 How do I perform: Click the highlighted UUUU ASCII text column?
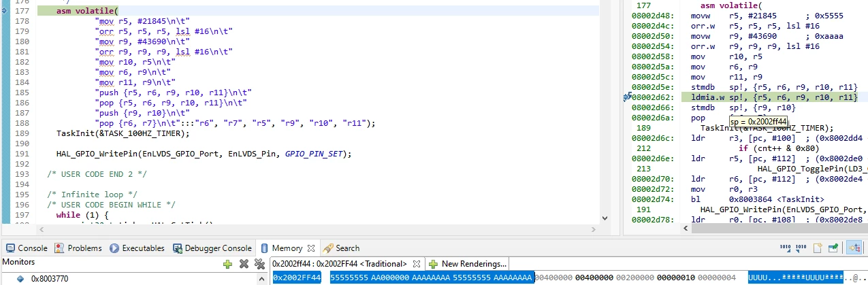(x=796, y=278)
